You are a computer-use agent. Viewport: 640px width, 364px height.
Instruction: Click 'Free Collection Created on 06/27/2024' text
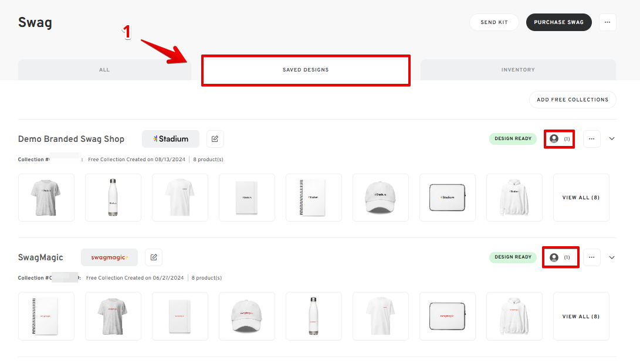coord(135,278)
